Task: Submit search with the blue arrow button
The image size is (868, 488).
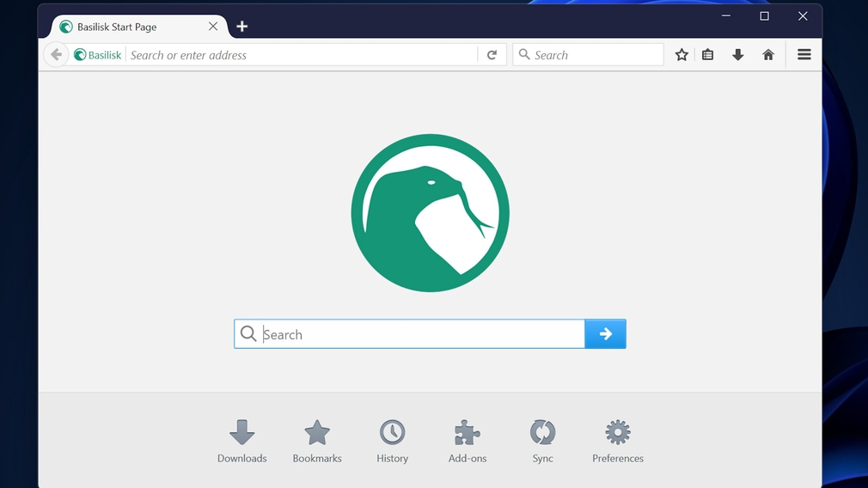Action: pos(606,333)
